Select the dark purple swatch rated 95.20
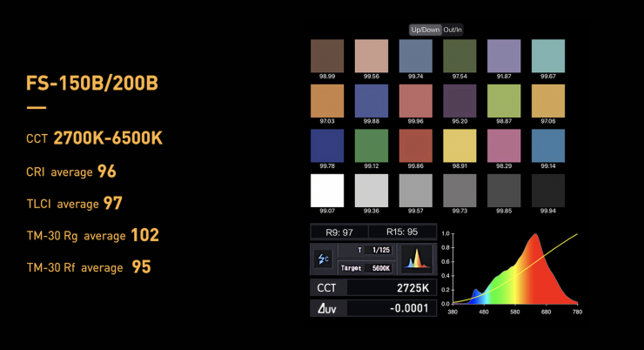Viewport: 644px width, 350px height. pos(459,100)
